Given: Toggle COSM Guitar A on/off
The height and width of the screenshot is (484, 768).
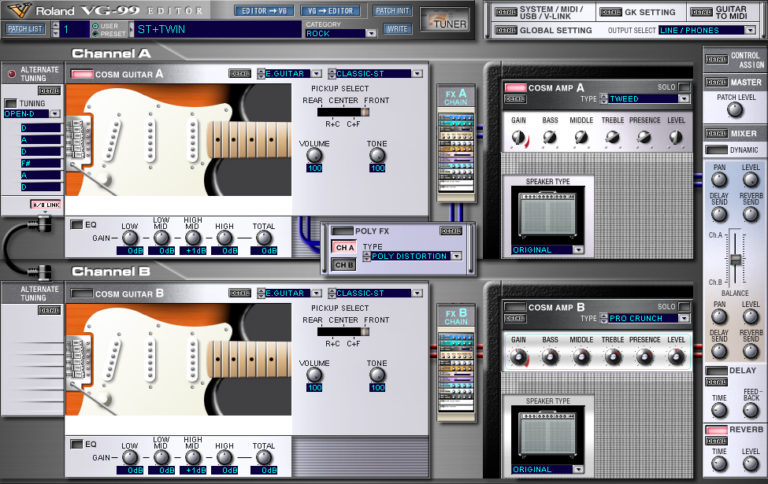Looking at the screenshot, I should click(82, 74).
